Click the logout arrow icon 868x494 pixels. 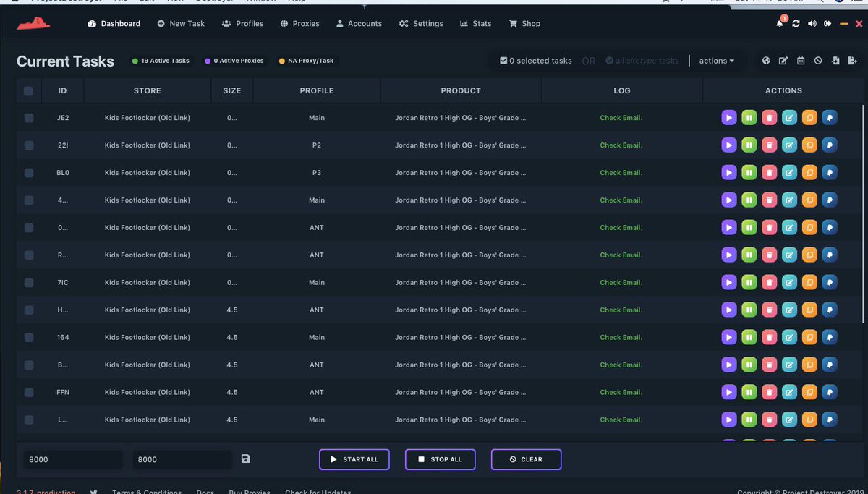click(827, 23)
